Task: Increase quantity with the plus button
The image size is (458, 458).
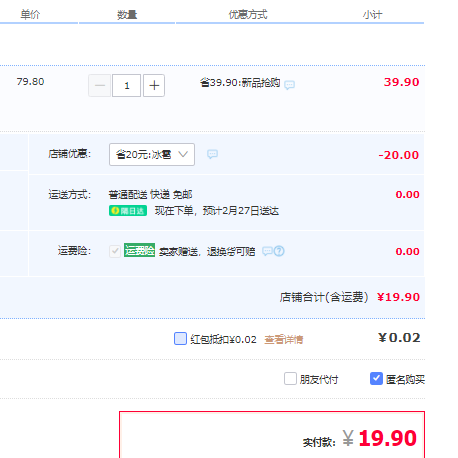Action: [x=154, y=86]
